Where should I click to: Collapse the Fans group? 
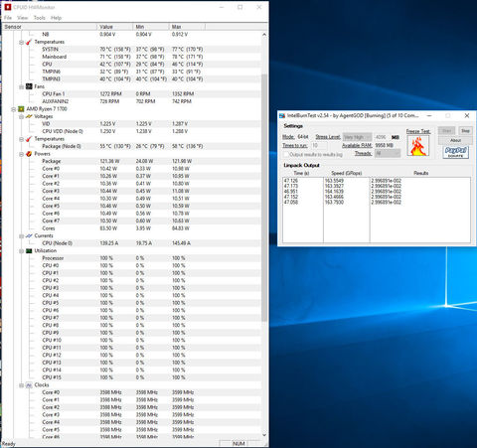pyautogui.click(x=22, y=86)
